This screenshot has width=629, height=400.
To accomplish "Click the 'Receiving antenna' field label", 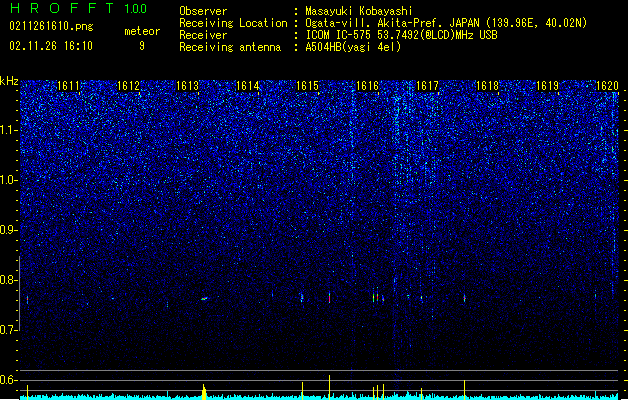I will tap(230, 47).
